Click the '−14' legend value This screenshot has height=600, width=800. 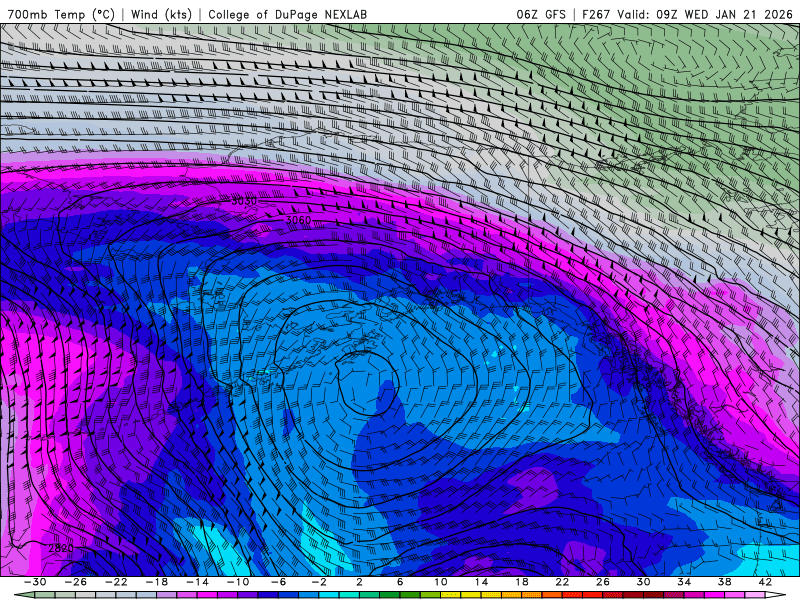[197, 582]
